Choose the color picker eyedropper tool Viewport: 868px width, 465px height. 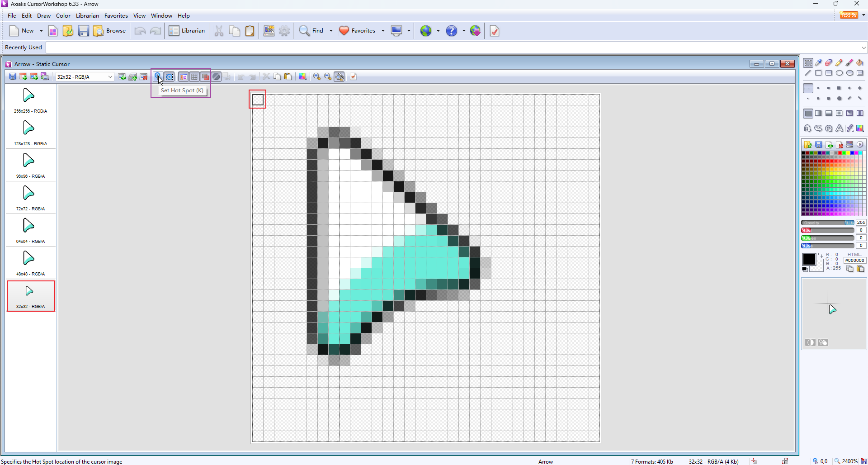pos(818,63)
